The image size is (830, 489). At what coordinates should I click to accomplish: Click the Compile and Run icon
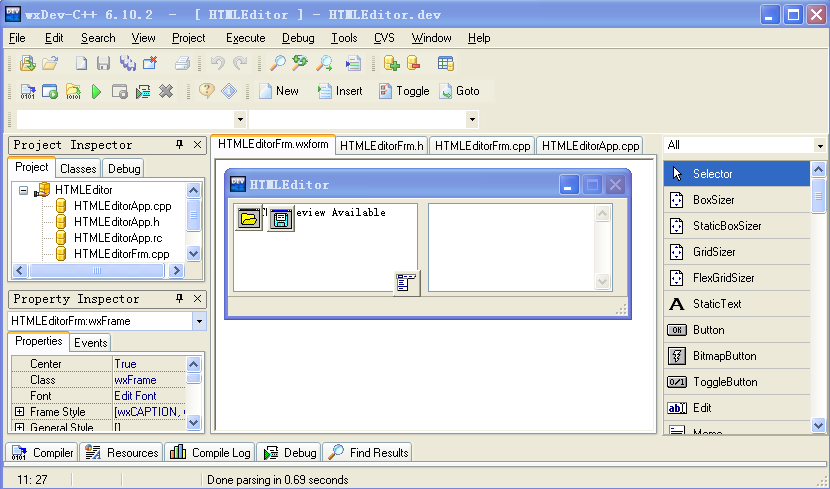click(x=73, y=91)
